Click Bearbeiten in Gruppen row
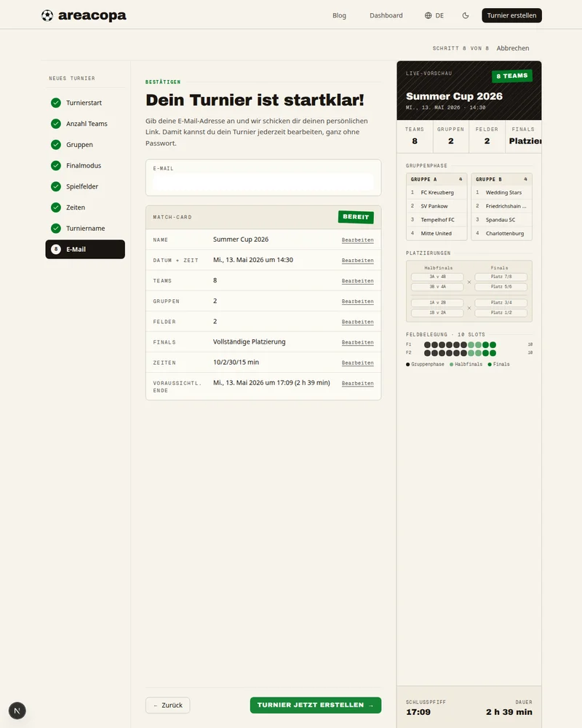 click(x=357, y=301)
